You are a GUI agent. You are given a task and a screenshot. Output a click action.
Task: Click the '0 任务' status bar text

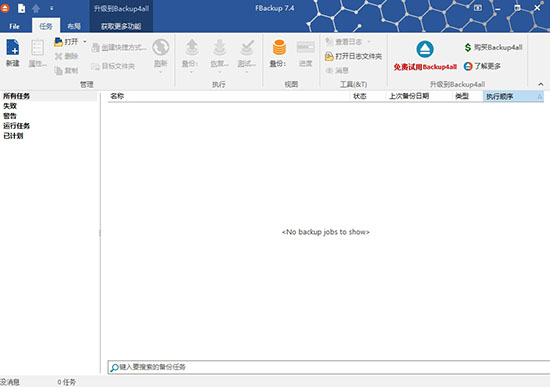pyautogui.click(x=66, y=382)
